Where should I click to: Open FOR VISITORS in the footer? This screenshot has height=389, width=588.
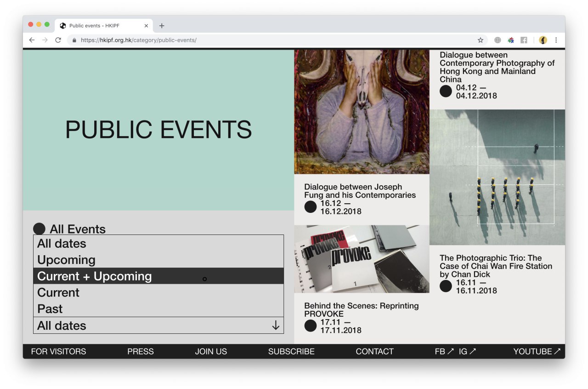(x=58, y=351)
